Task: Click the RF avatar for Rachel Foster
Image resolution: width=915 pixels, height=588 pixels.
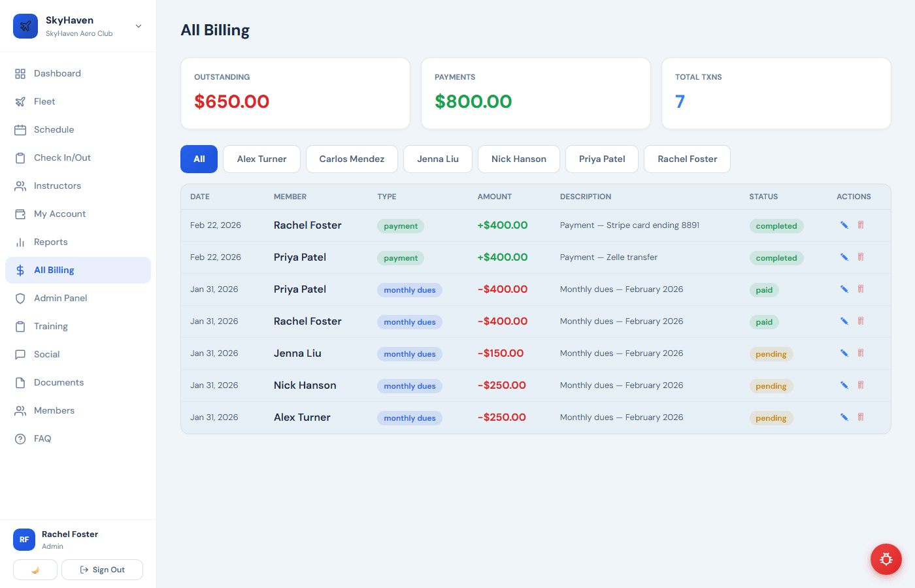Action: pyautogui.click(x=24, y=539)
